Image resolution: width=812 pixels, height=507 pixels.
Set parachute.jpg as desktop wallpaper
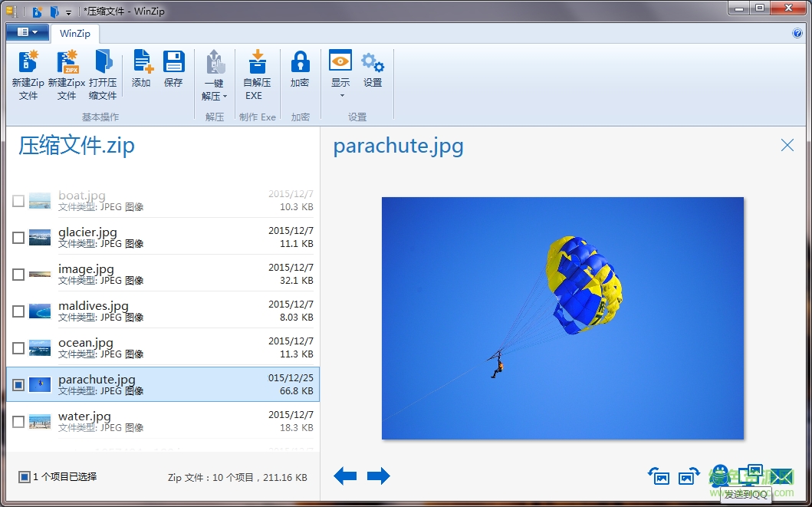tap(749, 476)
